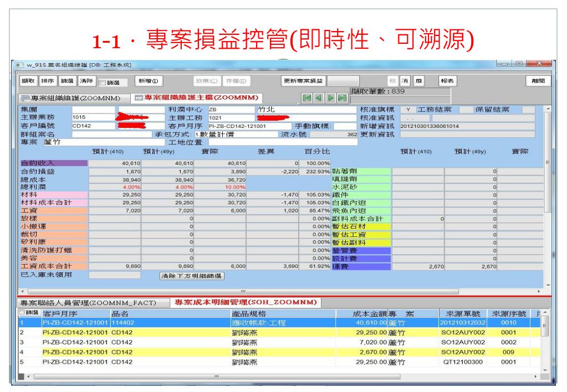Image resolution: width=567 pixels, height=392 pixels.
Task: Go to the first record navigation arrow
Action: click(x=307, y=98)
